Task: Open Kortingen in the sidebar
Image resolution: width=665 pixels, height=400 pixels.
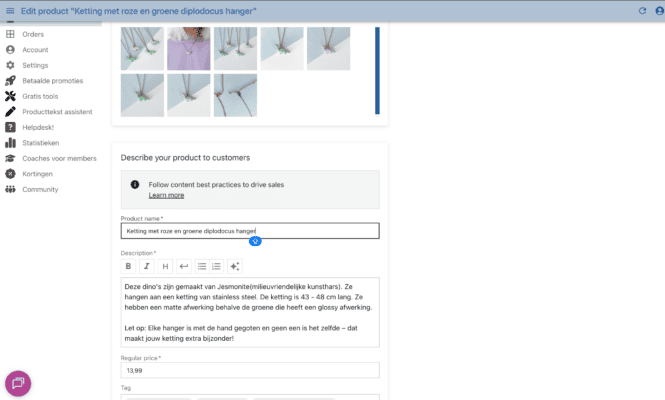Action: (x=39, y=173)
